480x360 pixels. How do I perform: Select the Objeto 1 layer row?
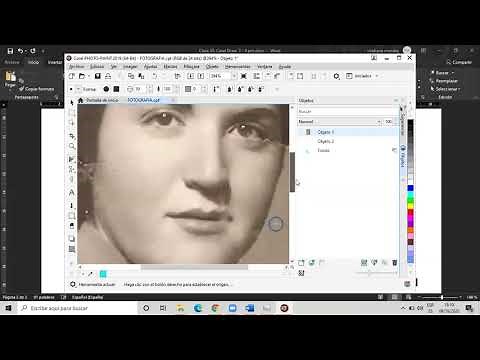pos(348,132)
